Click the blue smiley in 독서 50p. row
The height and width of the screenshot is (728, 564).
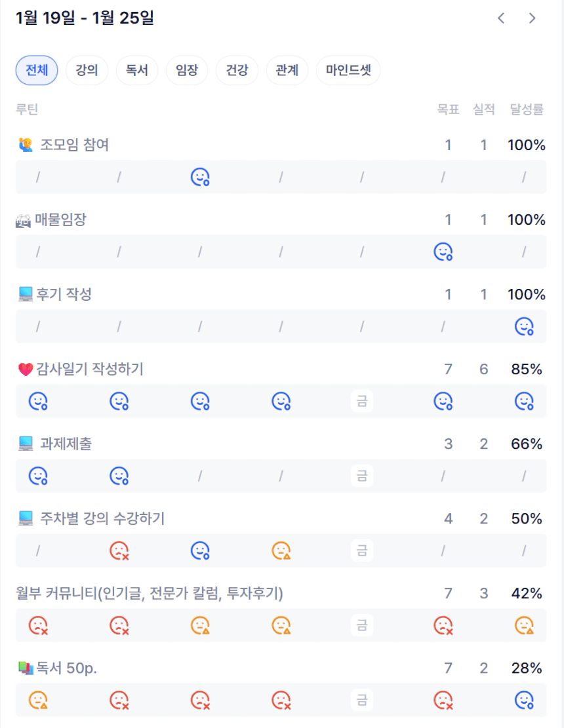(524, 700)
